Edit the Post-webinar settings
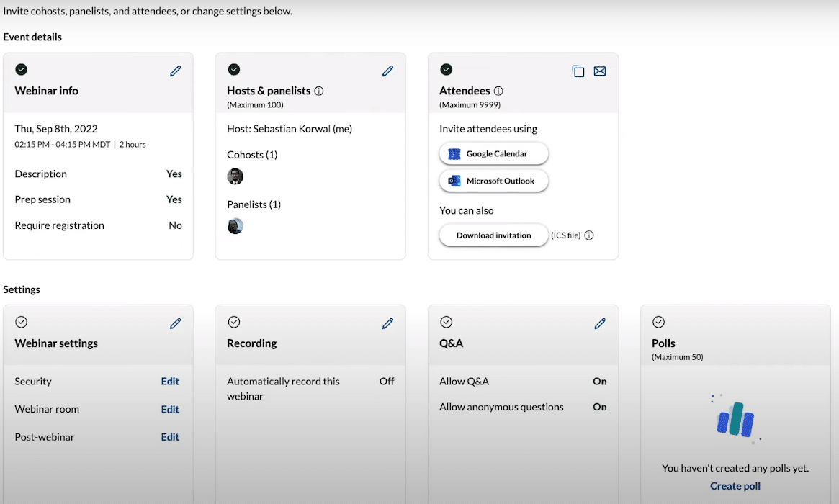The width and height of the screenshot is (839, 504). [170, 436]
